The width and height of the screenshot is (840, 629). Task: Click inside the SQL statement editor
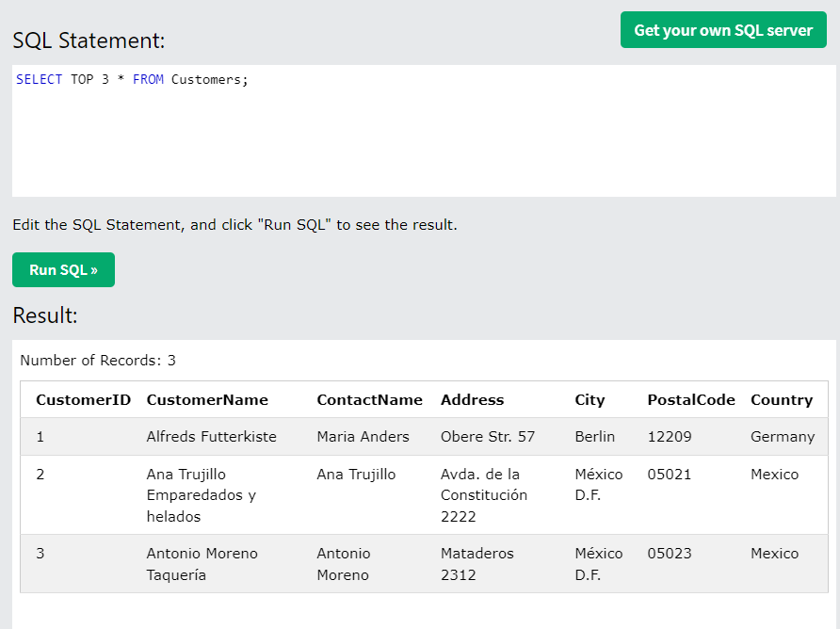(x=424, y=131)
